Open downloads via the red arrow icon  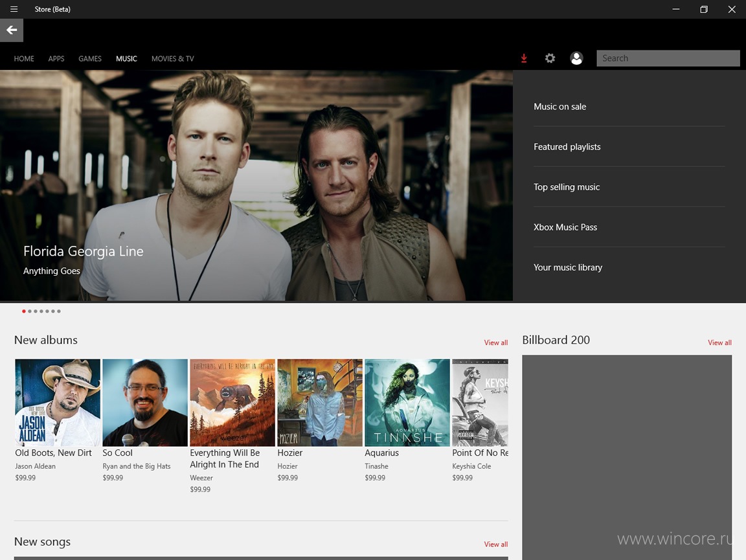point(524,58)
